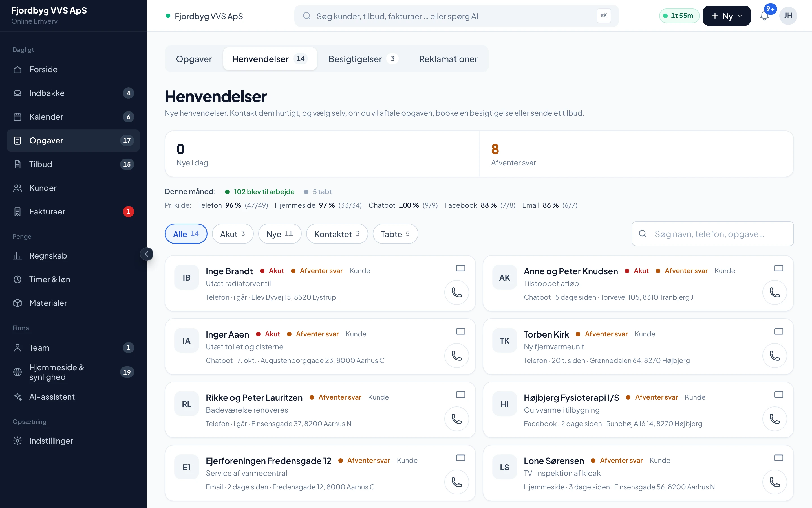This screenshot has width=812, height=508.
Task: Open AI-assistent from the sidebar
Action: (x=73, y=397)
